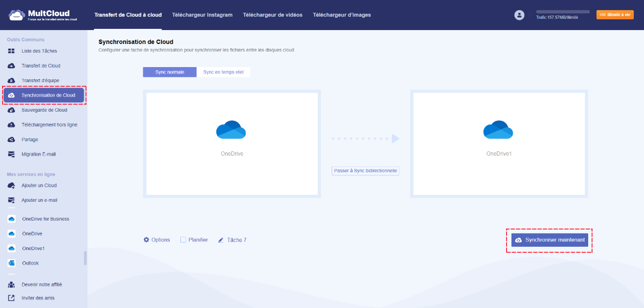Enable the Planifier checkbox

point(183,240)
